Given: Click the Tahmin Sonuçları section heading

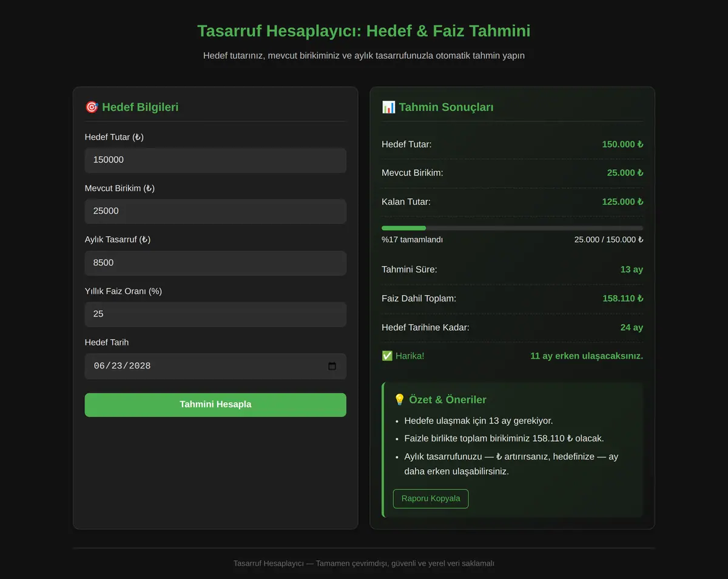Looking at the screenshot, I should [x=437, y=107].
